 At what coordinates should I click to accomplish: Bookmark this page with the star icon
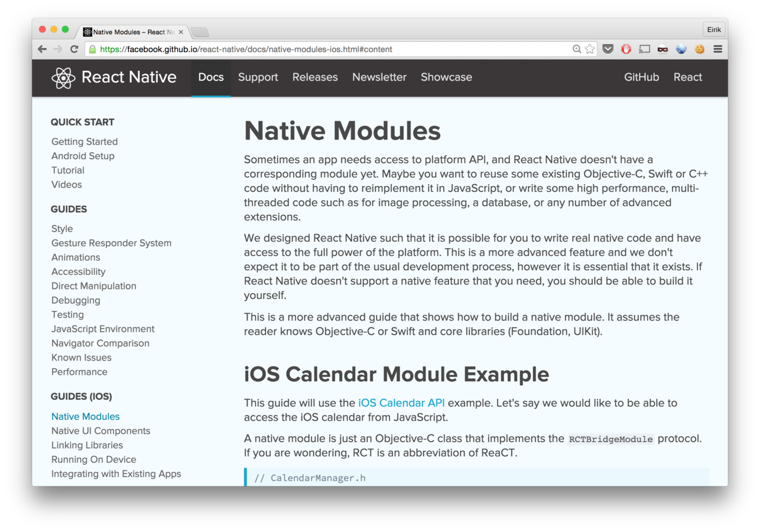tap(590, 49)
